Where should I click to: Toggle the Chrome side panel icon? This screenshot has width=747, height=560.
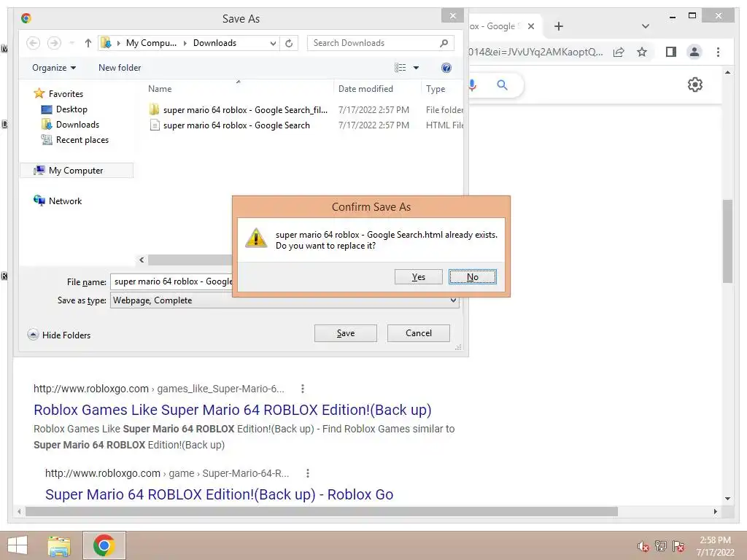point(671,52)
